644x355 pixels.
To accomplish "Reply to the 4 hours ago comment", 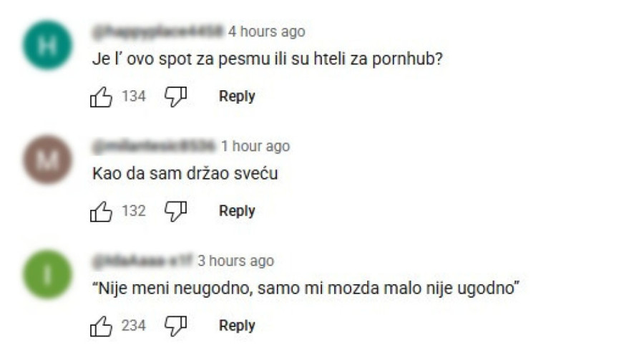I will coord(237,97).
